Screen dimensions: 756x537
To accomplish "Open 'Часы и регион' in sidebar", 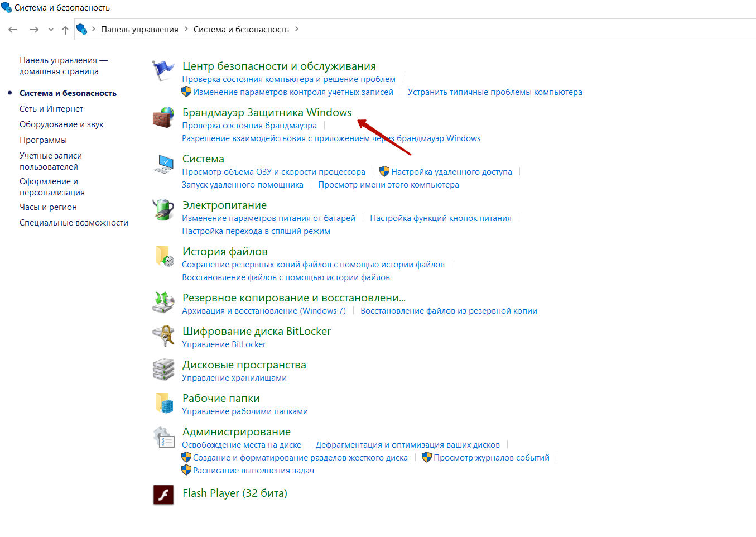I will click(48, 207).
